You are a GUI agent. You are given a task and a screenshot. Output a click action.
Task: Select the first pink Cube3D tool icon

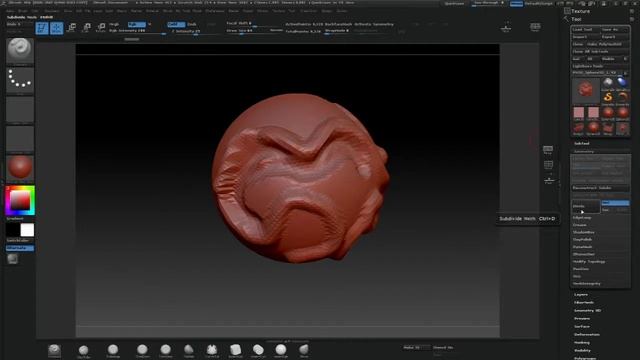[578, 113]
